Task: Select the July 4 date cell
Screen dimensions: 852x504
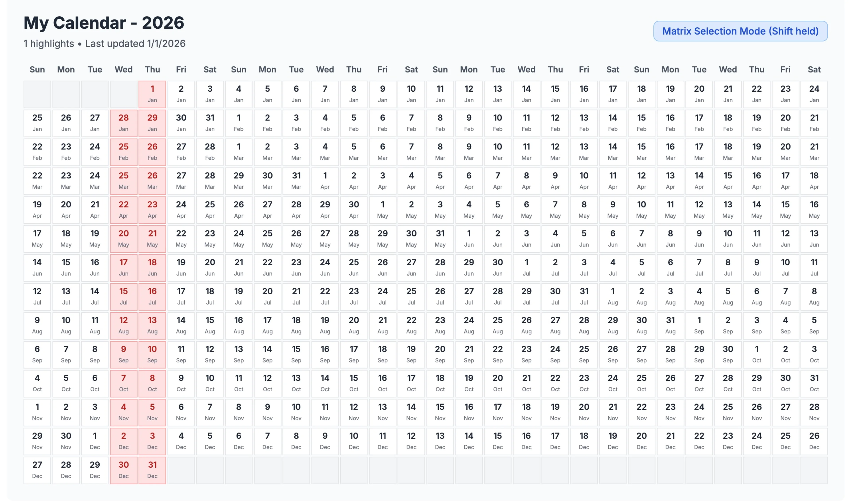Action: pyautogui.click(x=613, y=267)
